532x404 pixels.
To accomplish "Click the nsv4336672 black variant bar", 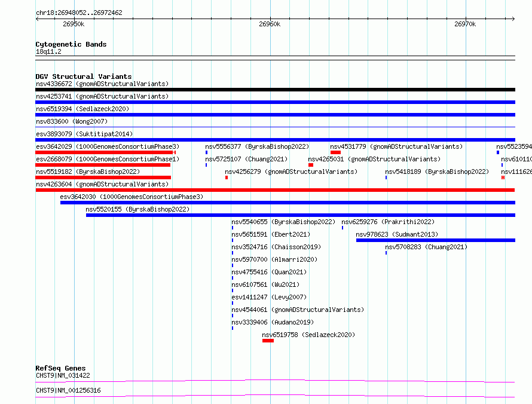I will (275, 90).
